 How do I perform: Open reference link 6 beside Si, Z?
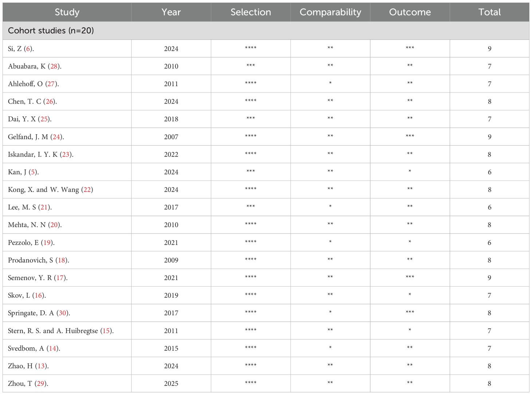click(x=28, y=49)
